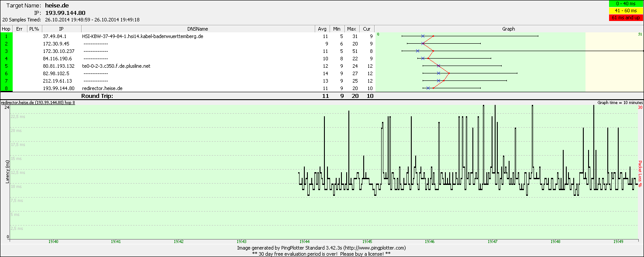Click the redirector.heise.de hop 8 timeline graph title
644x257 pixels.
tap(38, 103)
